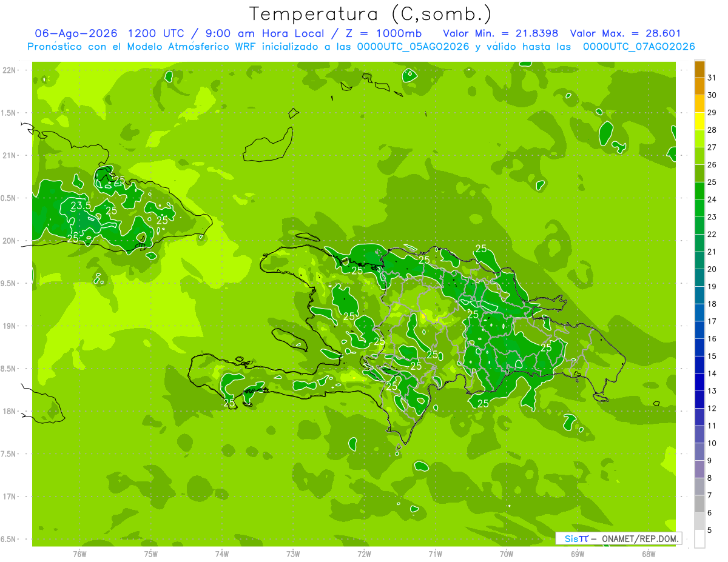Viewport: 728px width, 562px height.
Task: Pick the green swatch between 24 and 25
Action: pyautogui.click(x=699, y=191)
